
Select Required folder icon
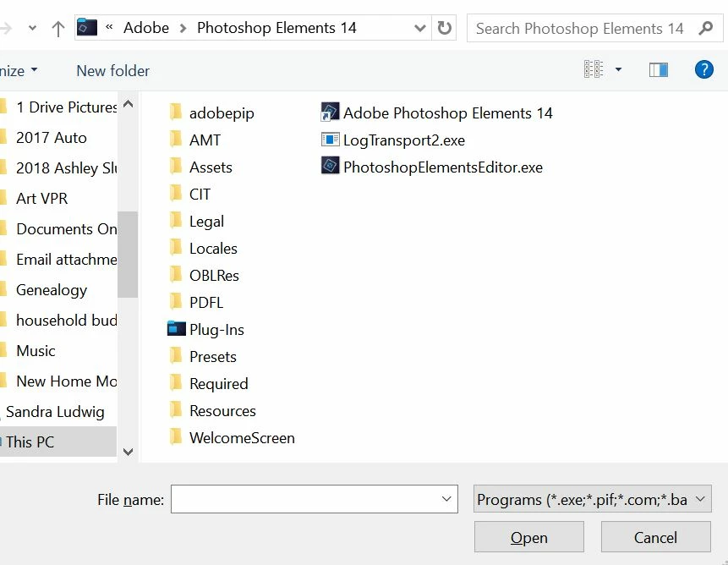(x=176, y=382)
